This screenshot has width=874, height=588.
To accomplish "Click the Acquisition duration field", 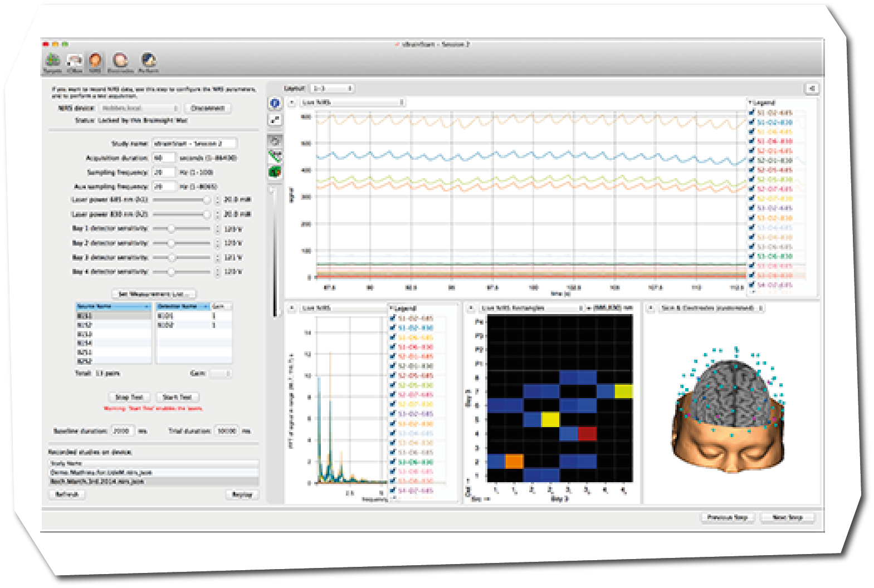I will coord(164,158).
